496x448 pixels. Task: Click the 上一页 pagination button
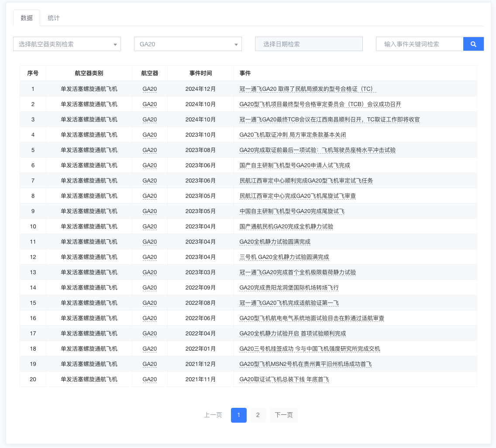point(213,415)
